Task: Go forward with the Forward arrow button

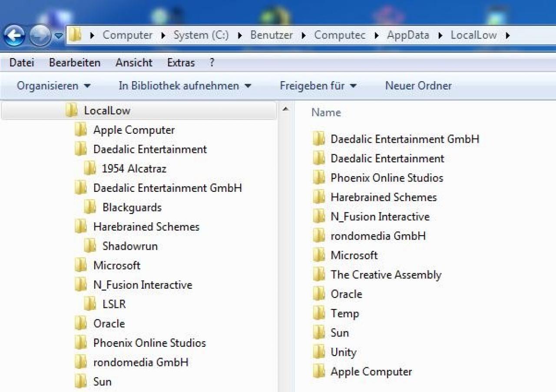Action: point(40,36)
